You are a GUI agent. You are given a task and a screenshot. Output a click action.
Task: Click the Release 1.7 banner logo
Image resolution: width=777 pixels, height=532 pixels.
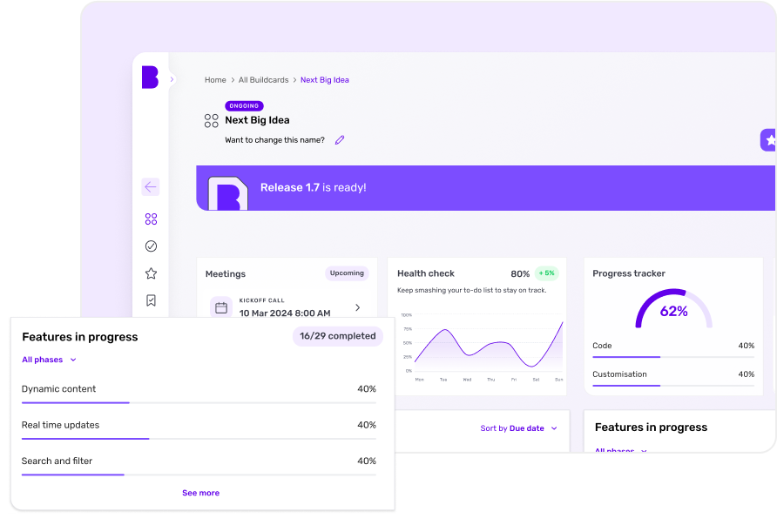[228, 193]
